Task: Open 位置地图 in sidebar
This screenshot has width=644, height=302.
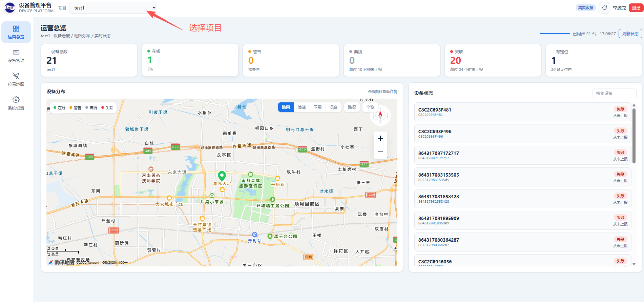Action: coord(16,80)
